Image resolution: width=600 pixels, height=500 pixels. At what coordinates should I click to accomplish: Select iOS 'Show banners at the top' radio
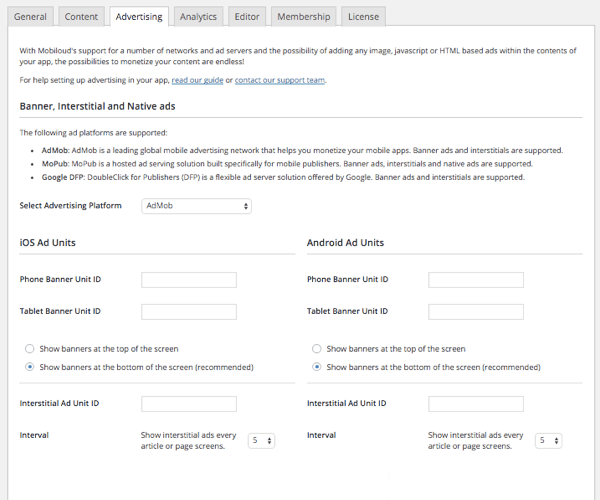[29, 349]
